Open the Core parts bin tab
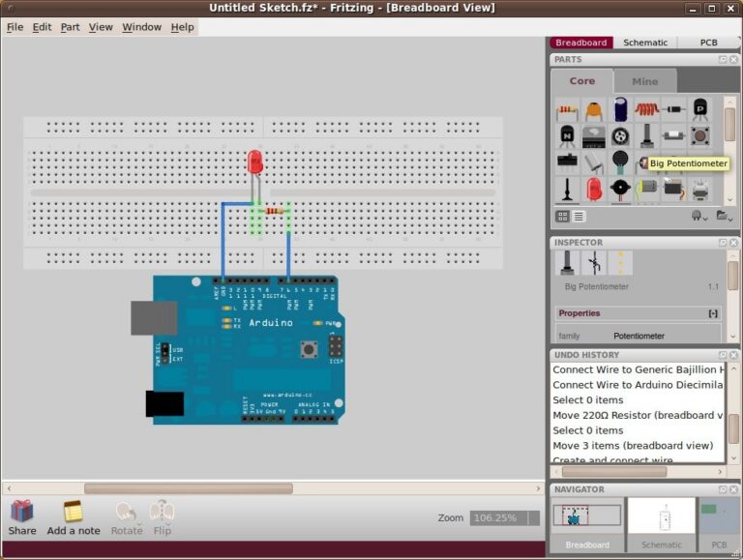 tap(581, 81)
